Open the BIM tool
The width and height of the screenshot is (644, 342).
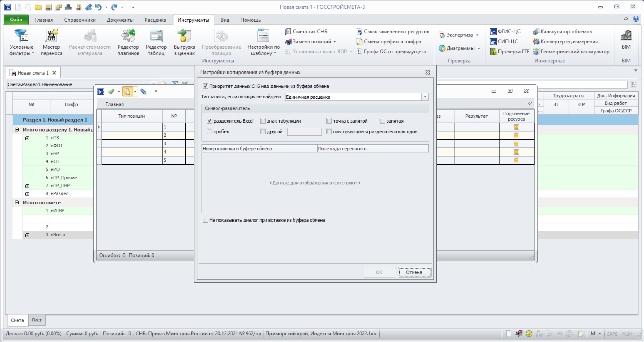[x=626, y=40]
